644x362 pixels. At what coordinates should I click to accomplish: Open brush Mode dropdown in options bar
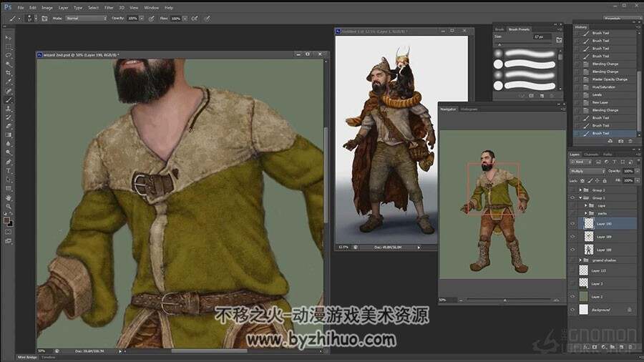tap(86, 19)
